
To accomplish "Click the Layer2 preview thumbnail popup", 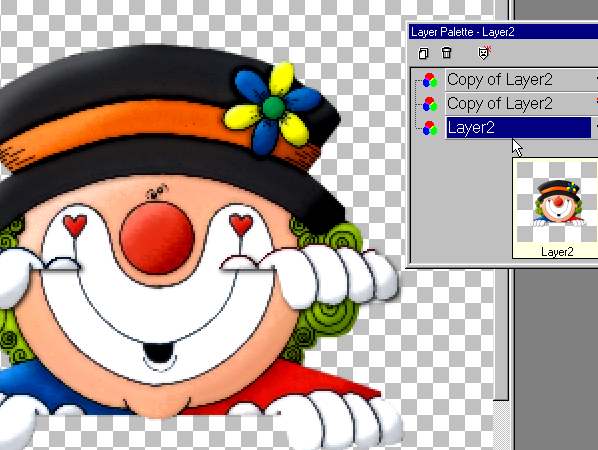I will (555, 208).
